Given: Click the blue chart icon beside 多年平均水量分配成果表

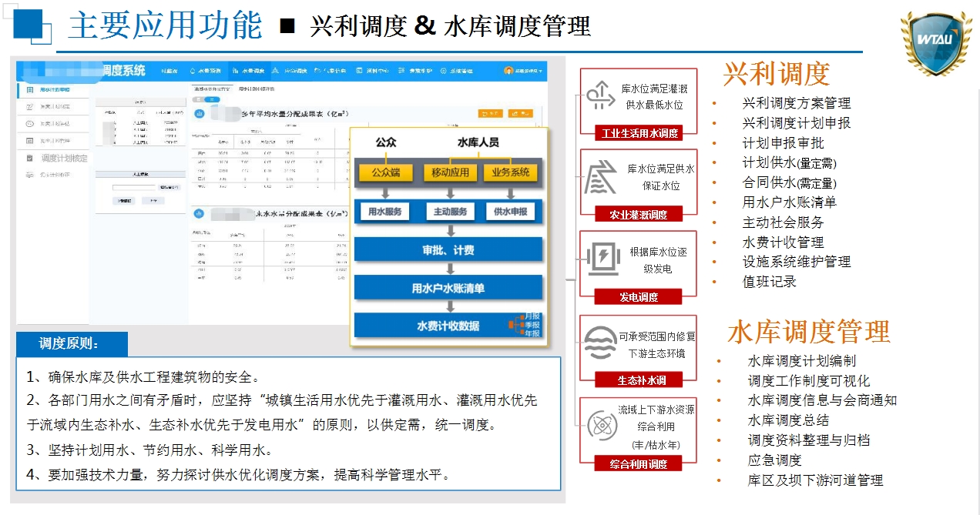Looking at the screenshot, I should coord(199,112).
